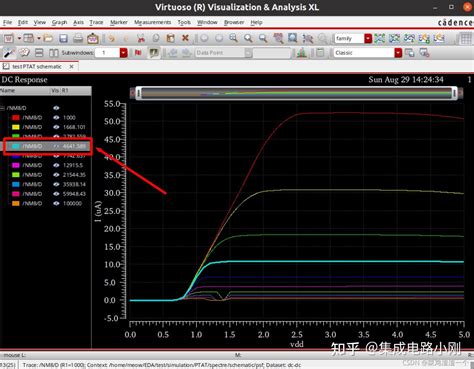
Task: Click the send-to-calculator clipboard icon
Action: pos(93,38)
